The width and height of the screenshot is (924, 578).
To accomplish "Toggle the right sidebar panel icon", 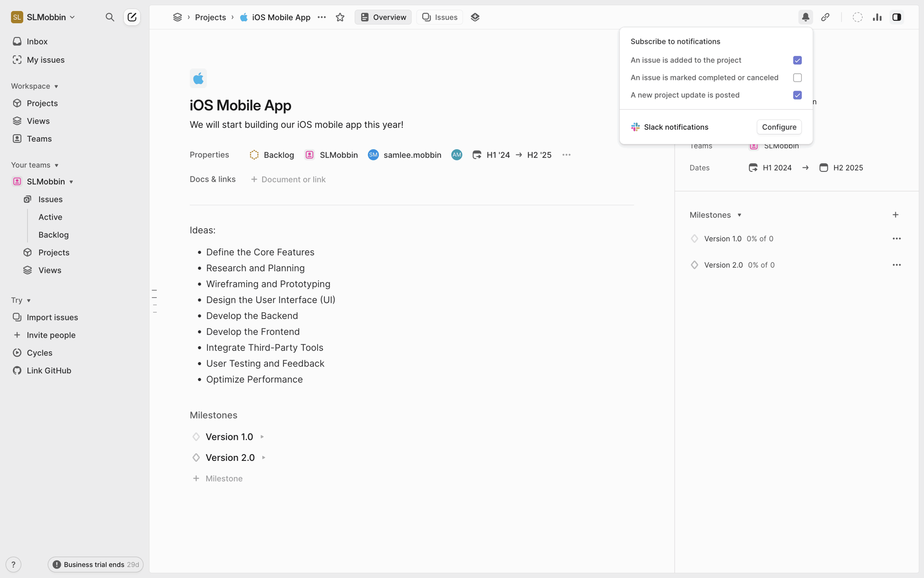I will pyautogui.click(x=897, y=17).
